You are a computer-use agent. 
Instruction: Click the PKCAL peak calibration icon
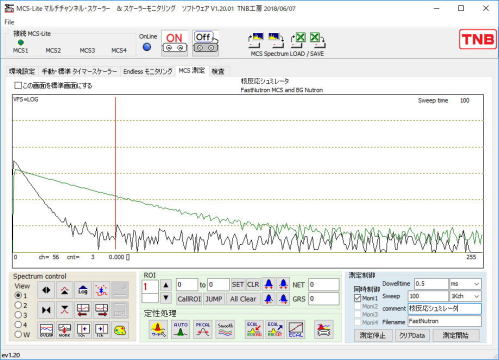coord(203,330)
